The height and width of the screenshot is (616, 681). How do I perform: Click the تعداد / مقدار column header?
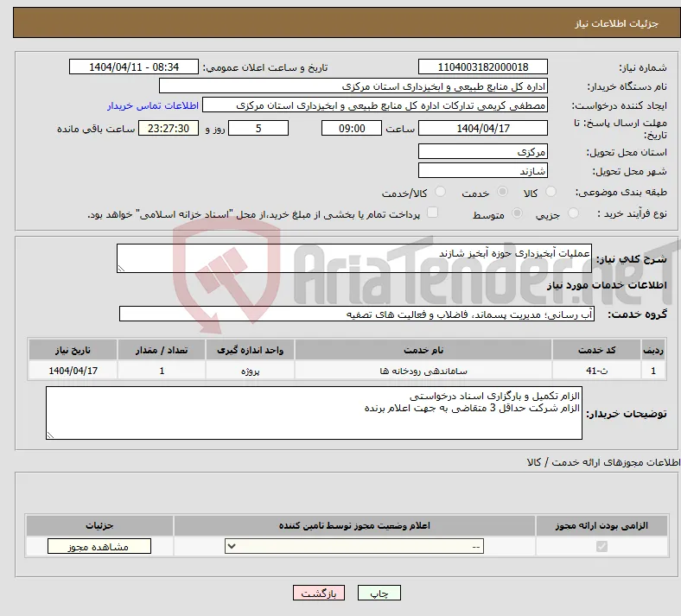click(x=162, y=350)
